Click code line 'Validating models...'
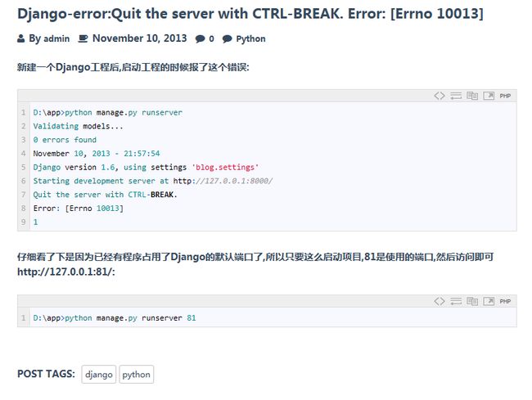The height and width of the screenshot is (400, 532). (78, 126)
